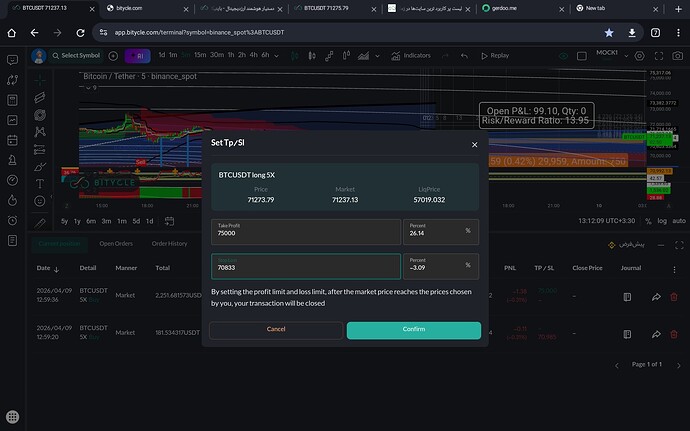Select 4h timeframe
Screen dimensions: 690x431
[x=253, y=55]
